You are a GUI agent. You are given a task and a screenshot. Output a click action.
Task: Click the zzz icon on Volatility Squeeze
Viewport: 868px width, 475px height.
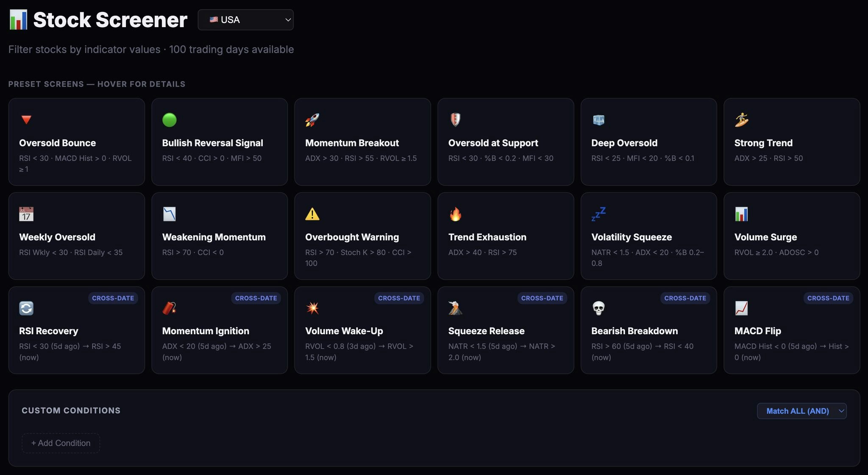point(598,214)
